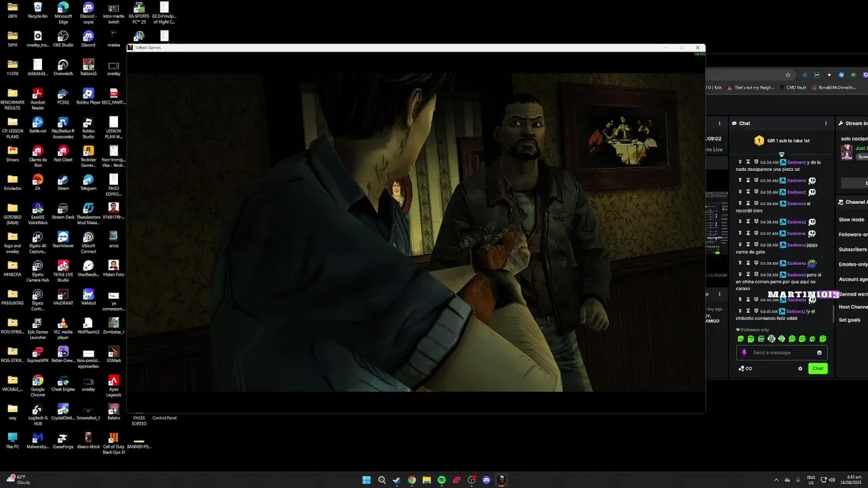Open the Telegram desktop shortcut
Viewport: 868px width, 488px height.
(x=88, y=181)
